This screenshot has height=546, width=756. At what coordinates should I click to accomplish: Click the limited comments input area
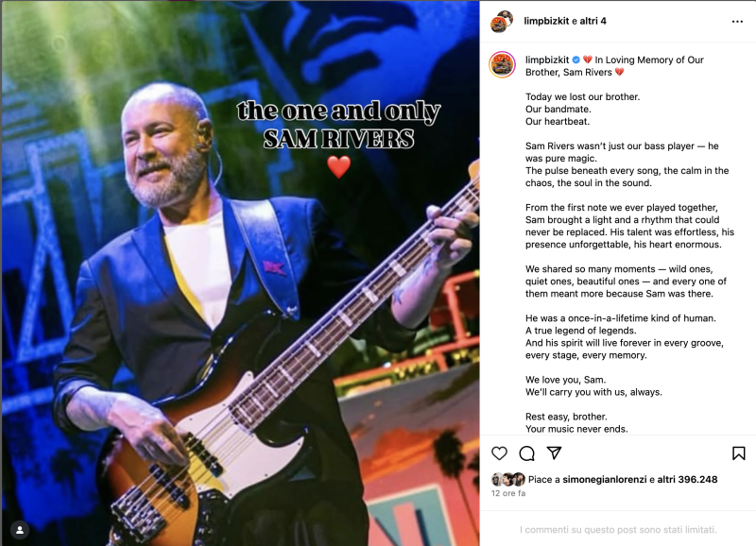coord(618,530)
